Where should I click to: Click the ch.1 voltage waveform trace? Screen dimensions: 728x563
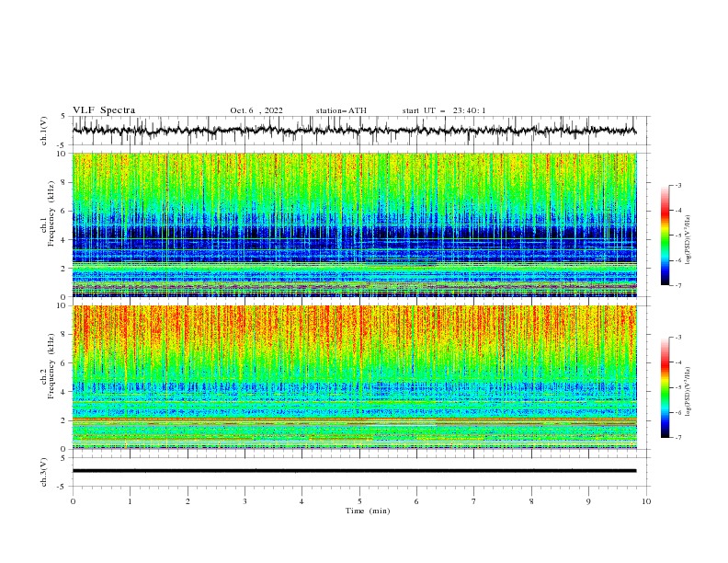click(x=354, y=131)
